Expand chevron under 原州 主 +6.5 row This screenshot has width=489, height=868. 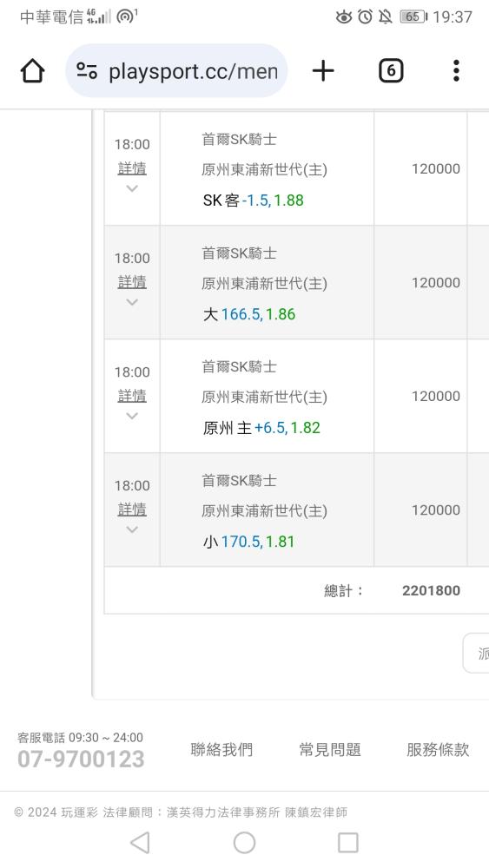[x=132, y=417]
